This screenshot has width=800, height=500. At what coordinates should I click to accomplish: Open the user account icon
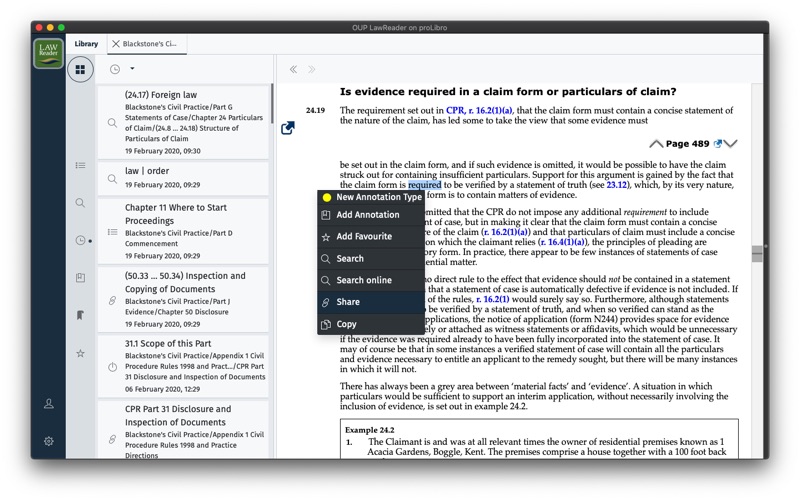pyautogui.click(x=48, y=404)
